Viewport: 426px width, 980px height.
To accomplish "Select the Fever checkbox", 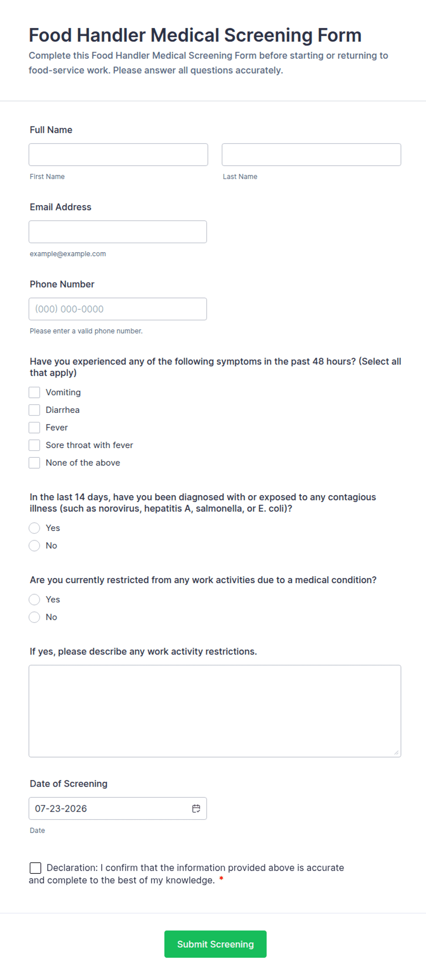I will pyautogui.click(x=34, y=428).
